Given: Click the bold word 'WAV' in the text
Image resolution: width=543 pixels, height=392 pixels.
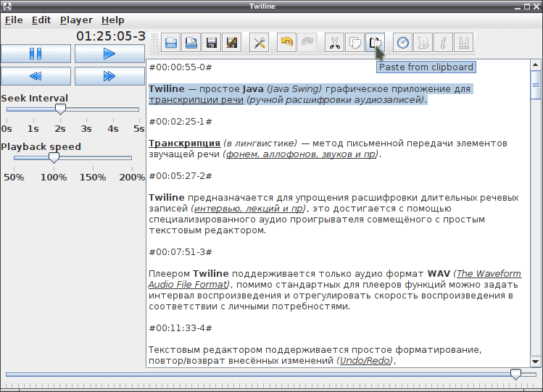Looking at the screenshot, I should tap(439, 274).
